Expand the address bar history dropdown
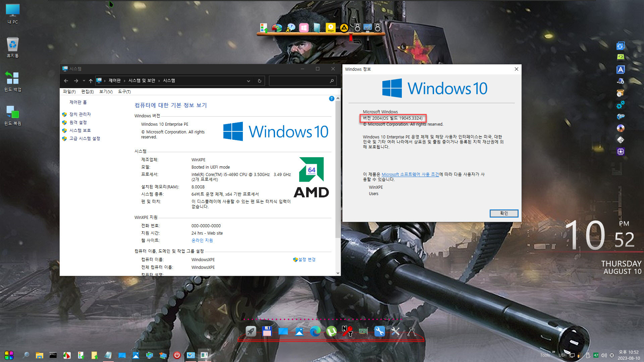 point(249,81)
